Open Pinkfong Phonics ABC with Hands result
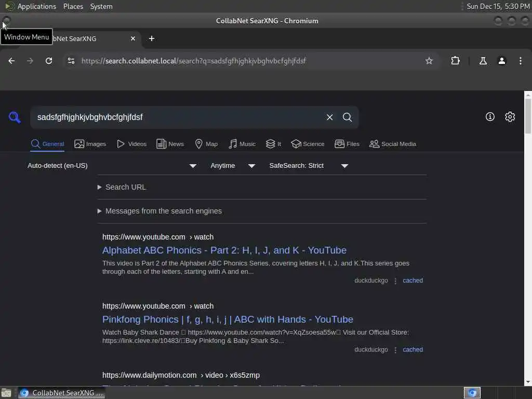Image resolution: width=532 pixels, height=399 pixels. [x=228, y=320]
